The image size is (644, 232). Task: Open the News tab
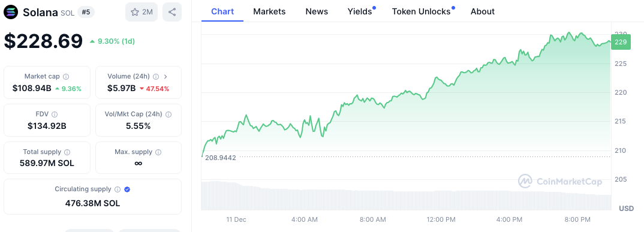(317, 11)
